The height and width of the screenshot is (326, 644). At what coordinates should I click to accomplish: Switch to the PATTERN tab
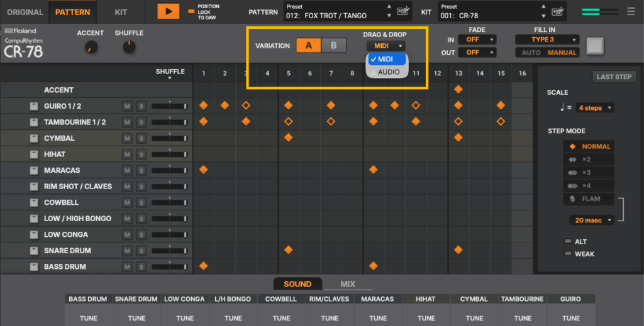[73, 12]
